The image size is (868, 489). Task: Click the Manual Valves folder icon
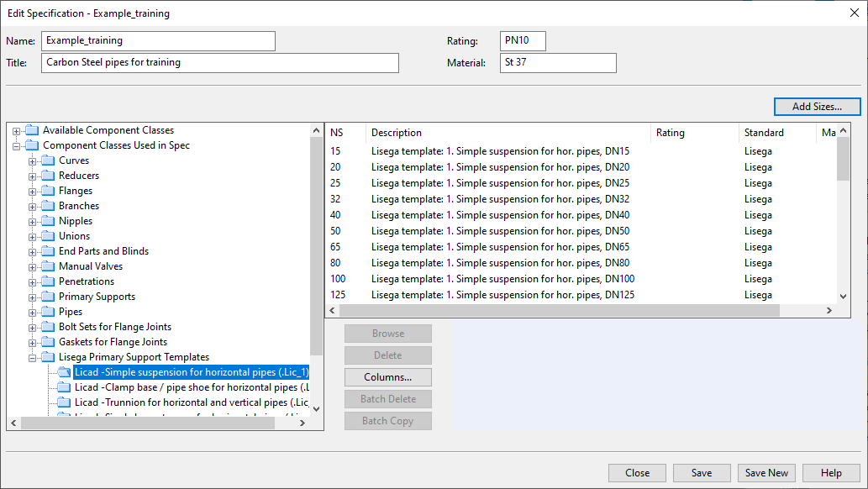pyautogui.click(x=48, y=266)
